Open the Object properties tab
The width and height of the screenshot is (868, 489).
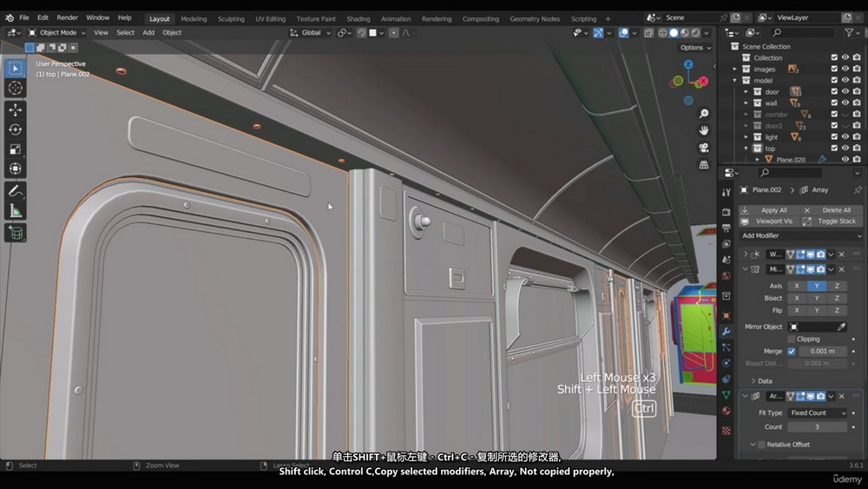727,315
